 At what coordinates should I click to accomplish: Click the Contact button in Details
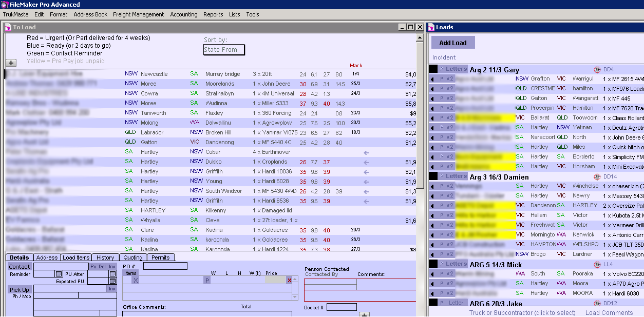click(x=20, y=267)
